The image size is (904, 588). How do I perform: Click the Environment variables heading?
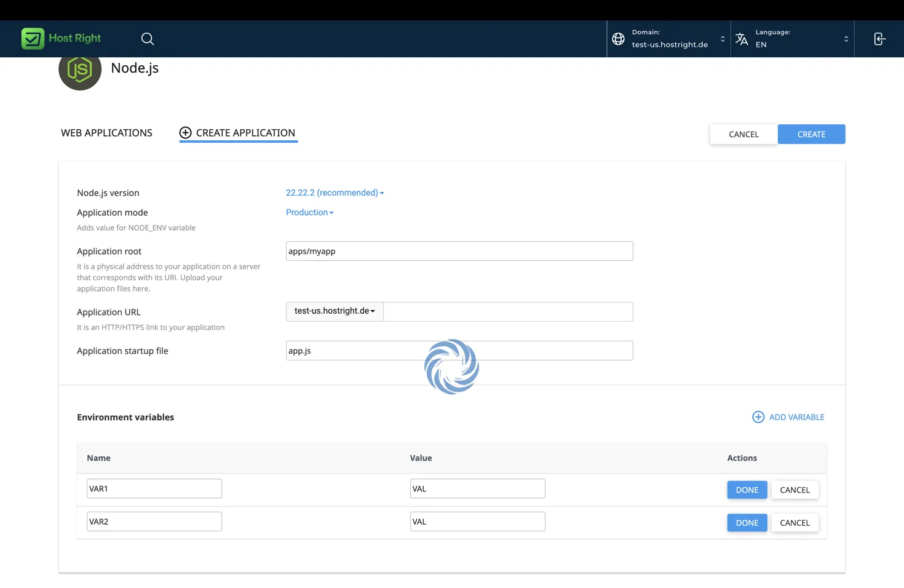coord(125,417)
